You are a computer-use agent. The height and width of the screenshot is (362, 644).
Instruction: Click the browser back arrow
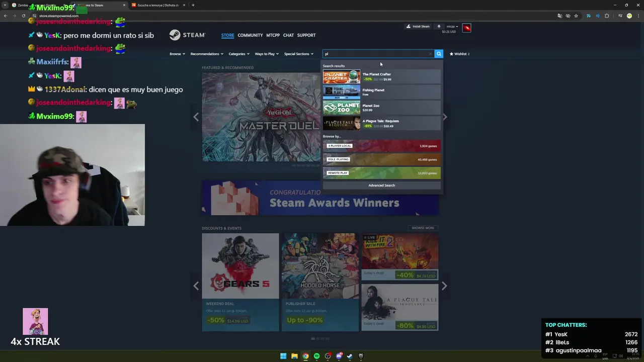click(x=5, y=16)
